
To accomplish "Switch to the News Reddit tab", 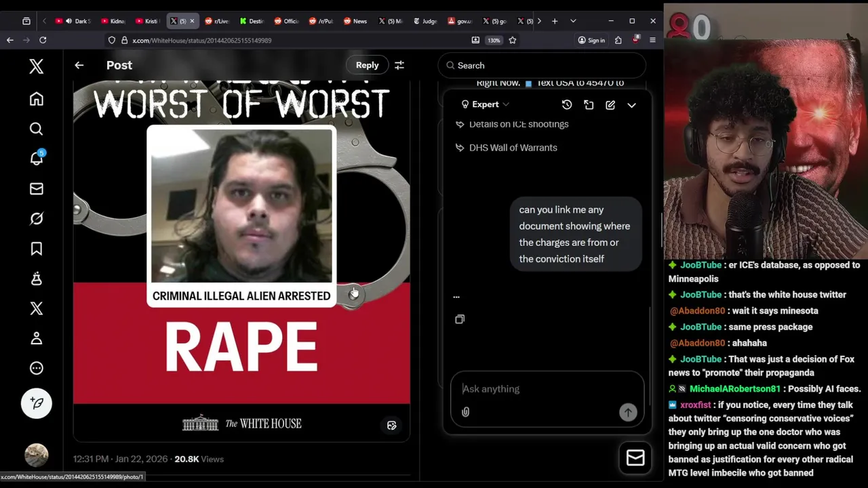I will point(355,21).
